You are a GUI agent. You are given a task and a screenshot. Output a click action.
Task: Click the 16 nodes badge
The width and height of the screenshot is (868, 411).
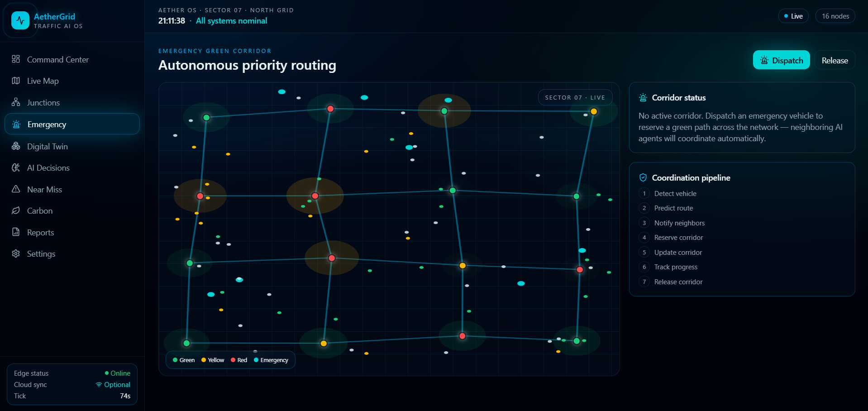pyautogui.click(x=835, y=16)
